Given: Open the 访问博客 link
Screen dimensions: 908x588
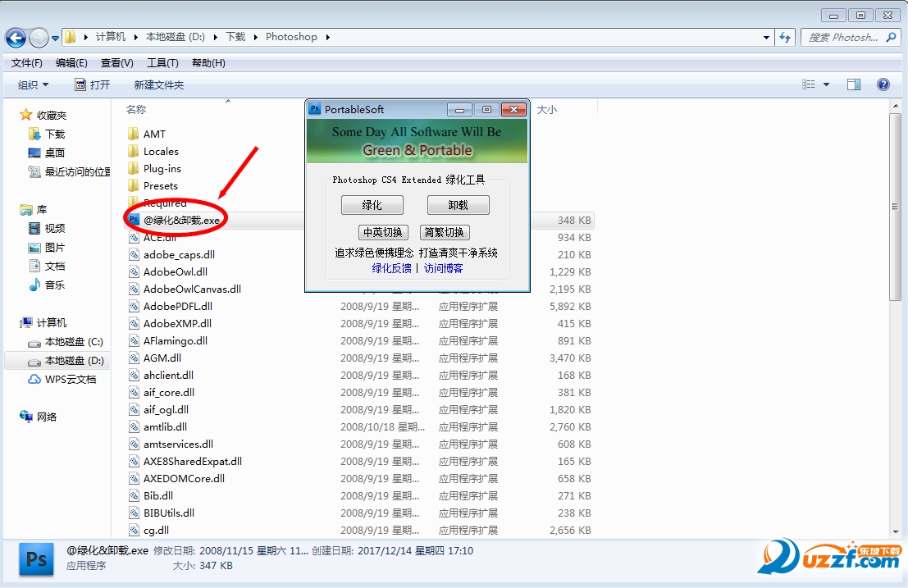Looking at the screenshot, I should tap(443, 268).
